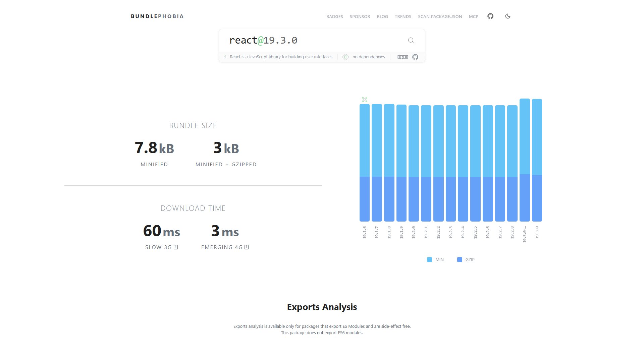Click the "GZIP" legend label
Viewport: 644px width, 362px height.
point(470,260)
